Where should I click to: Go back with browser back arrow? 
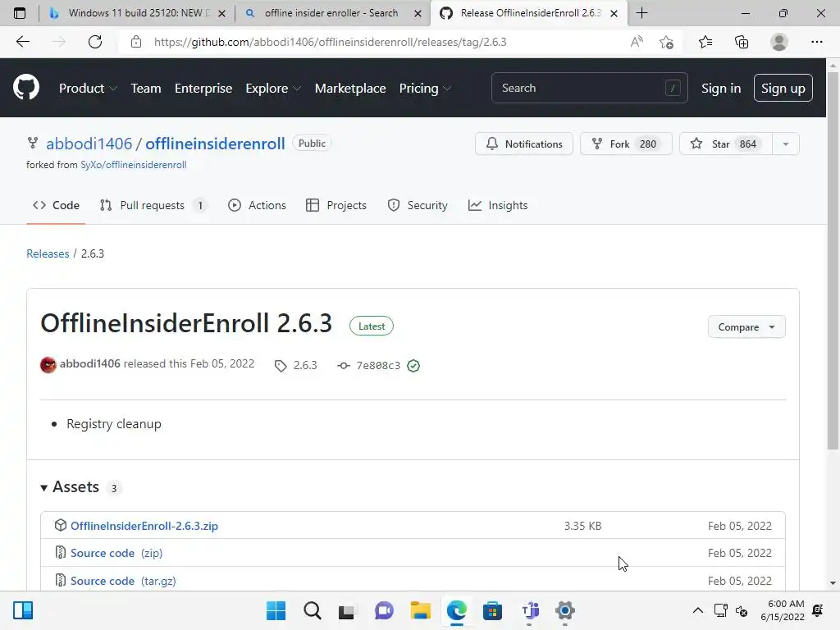pos(22,42)
